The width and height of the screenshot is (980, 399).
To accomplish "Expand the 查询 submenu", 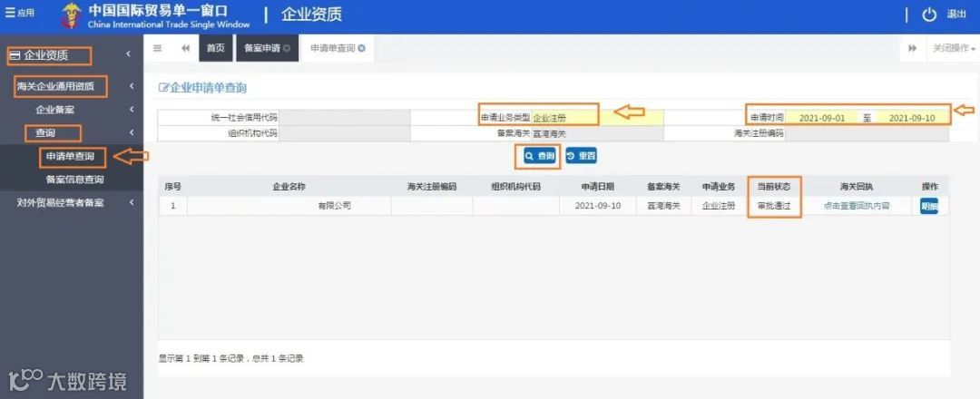I will 72,133.
